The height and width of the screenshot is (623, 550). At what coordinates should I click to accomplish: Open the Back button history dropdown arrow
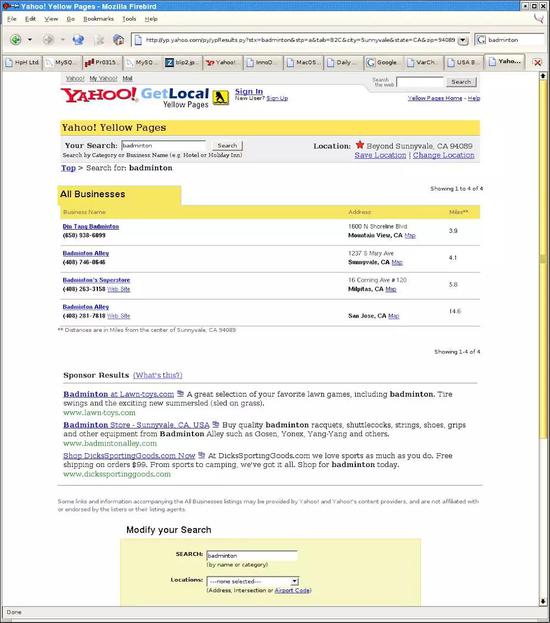[30, 40]
